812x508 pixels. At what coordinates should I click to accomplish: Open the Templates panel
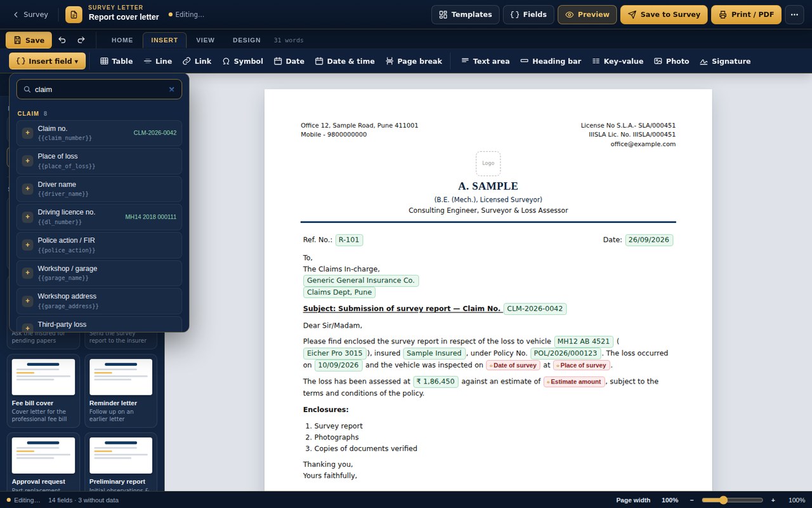click(466, 15)
